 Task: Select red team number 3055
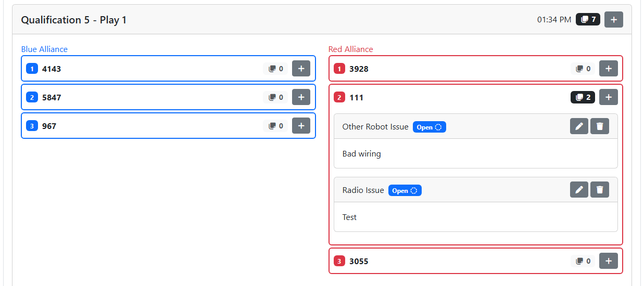[x=359, y=261]
